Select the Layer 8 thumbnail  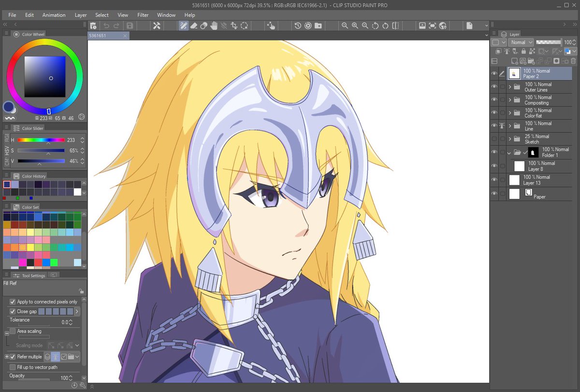(520, 166)
